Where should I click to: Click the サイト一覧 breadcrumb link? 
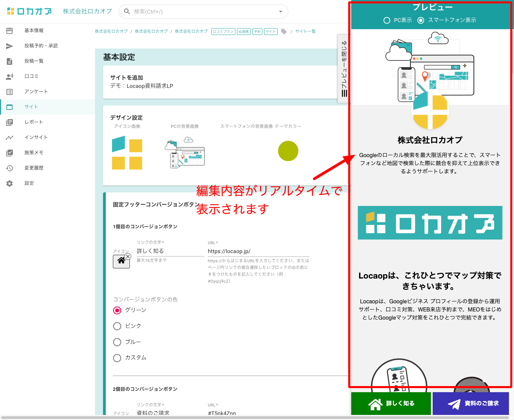tap(305, 32)
